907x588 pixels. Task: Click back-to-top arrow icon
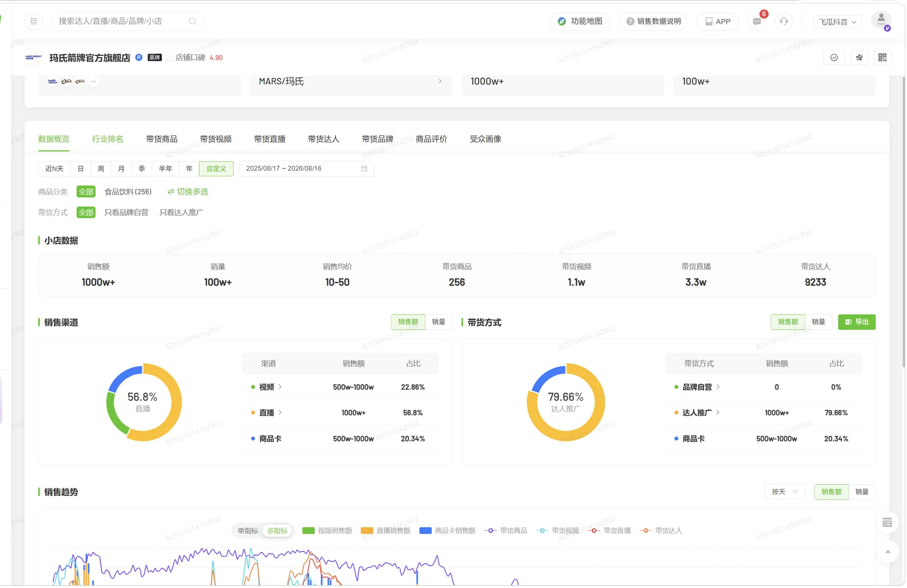click(x=888, y=552)
